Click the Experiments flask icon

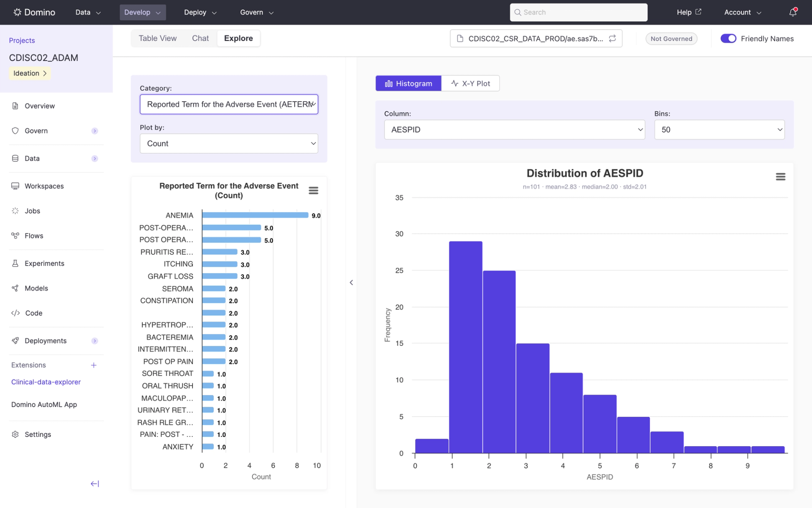coord(15,263)
